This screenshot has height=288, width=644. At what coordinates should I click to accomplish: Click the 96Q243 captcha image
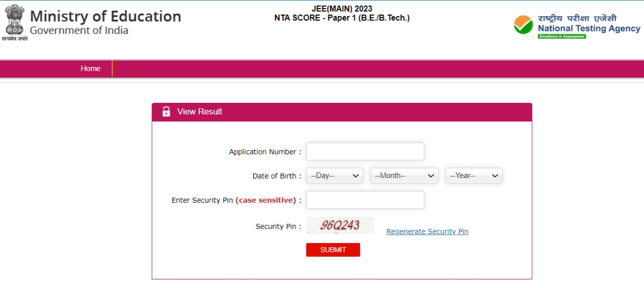click(340, 225)
